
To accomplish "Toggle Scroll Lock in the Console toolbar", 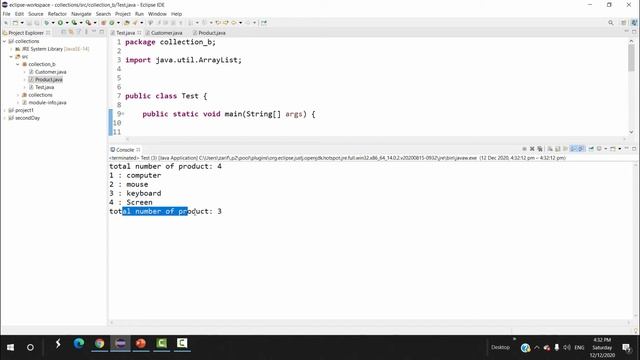I will [558, 149].
